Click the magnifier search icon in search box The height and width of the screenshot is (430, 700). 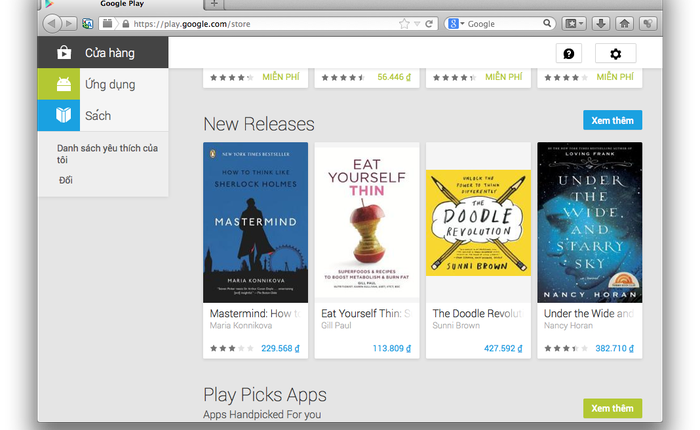tap(547, 23)
